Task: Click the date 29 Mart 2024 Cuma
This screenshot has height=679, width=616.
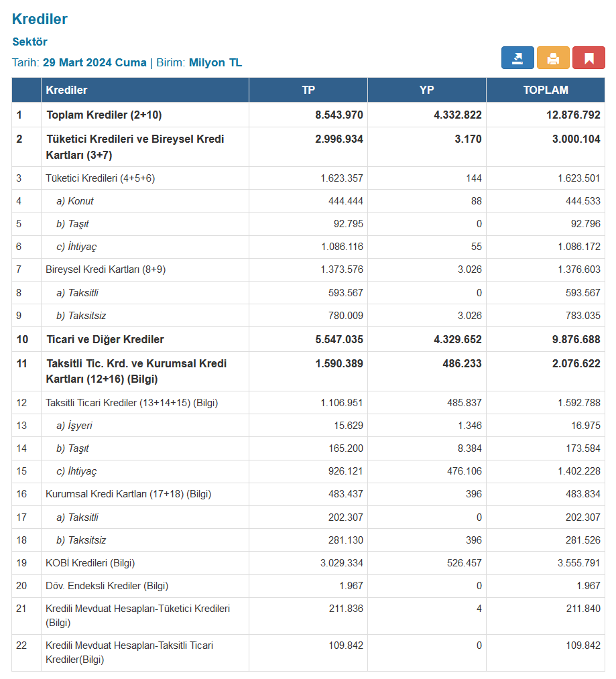Action: coord(95,62)
